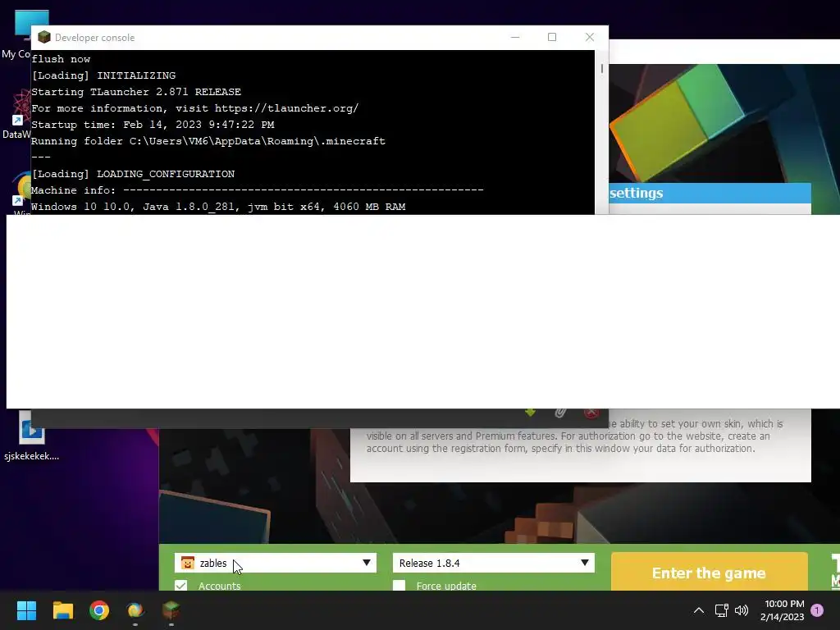840x630 pixels.
Task: Launch Google Chrome from the taskbar
Action: tap(99, 610)
